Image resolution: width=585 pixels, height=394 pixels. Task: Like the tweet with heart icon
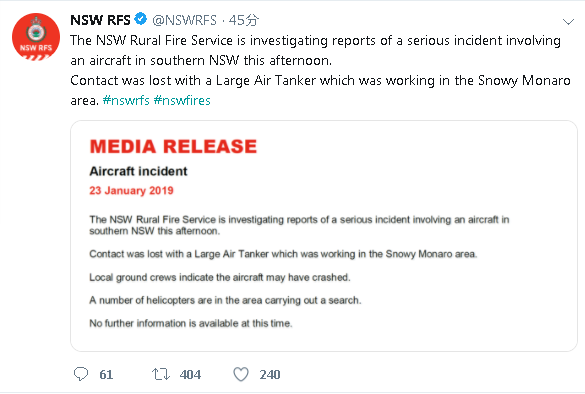coord(241,374)
